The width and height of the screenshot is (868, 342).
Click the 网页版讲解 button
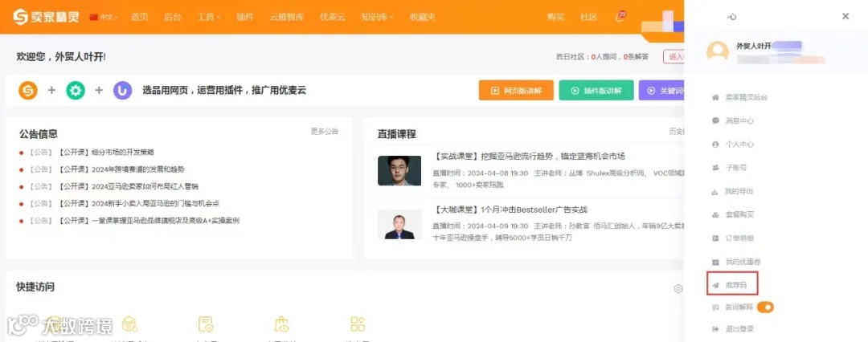[516, 90]
